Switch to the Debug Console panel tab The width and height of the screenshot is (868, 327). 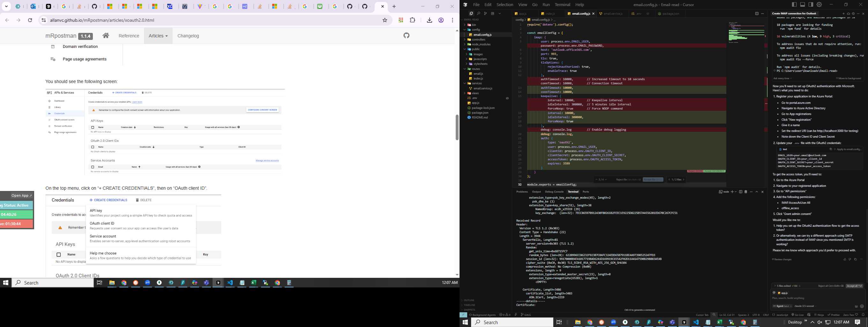click(554, 192)
